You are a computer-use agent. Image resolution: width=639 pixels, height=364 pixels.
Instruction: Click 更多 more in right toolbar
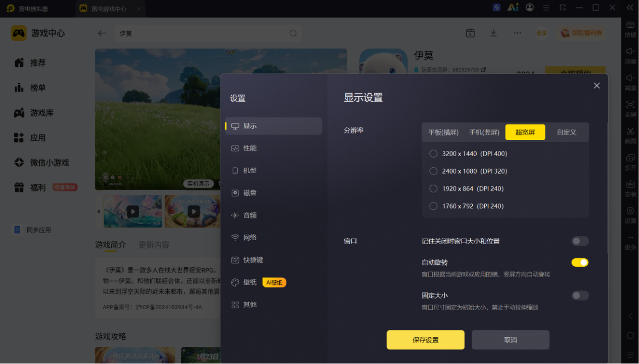[x=630, y=242]
